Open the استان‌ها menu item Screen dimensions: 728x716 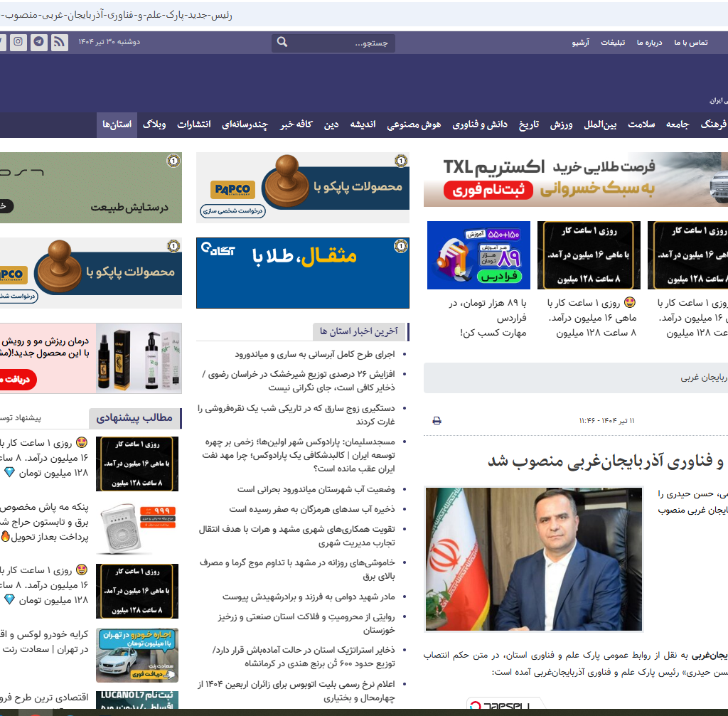click(x=117, y=124)
